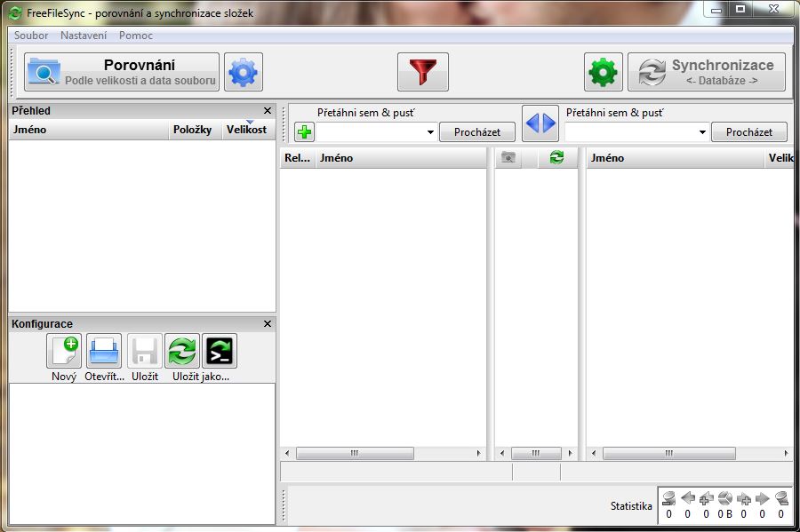Viewport: 800px width, 532px height.
Task: Click the left Procházet browse button
Action: (477, 132)
